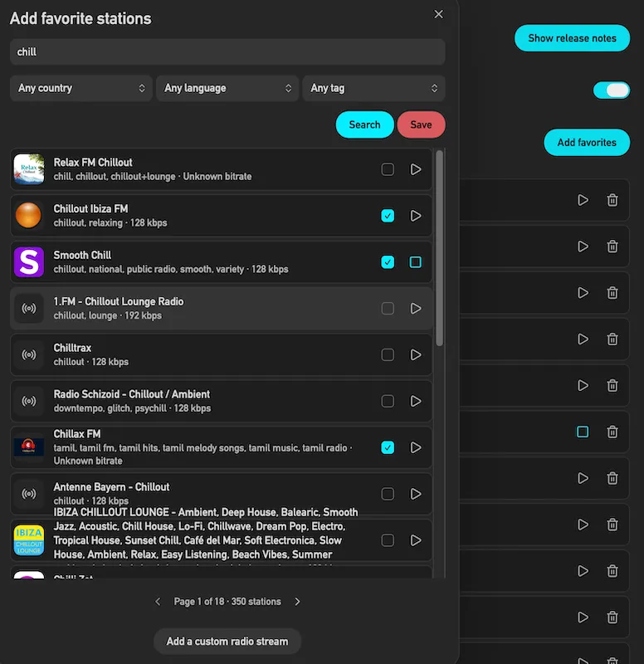Image resolution: width=644 pixels, height=664 pixels.
Task: Click the Add favorite stations heading
Action: [80, 18]
